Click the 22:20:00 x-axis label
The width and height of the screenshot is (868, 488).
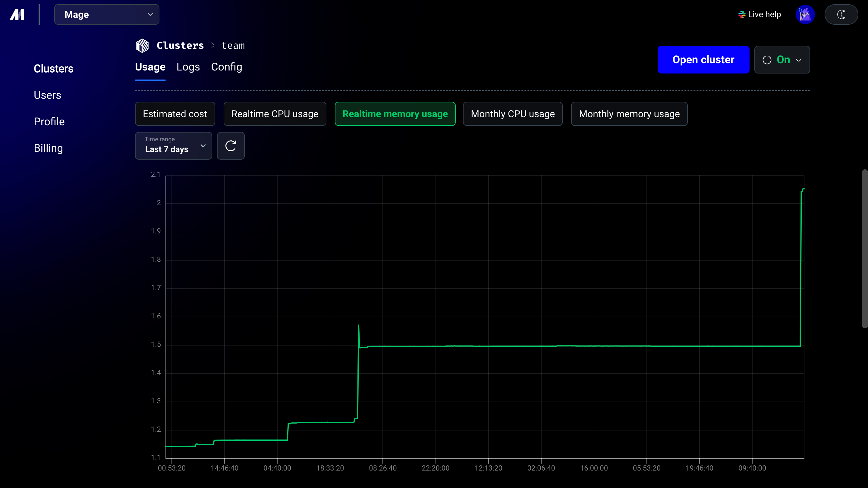(436, 468)
